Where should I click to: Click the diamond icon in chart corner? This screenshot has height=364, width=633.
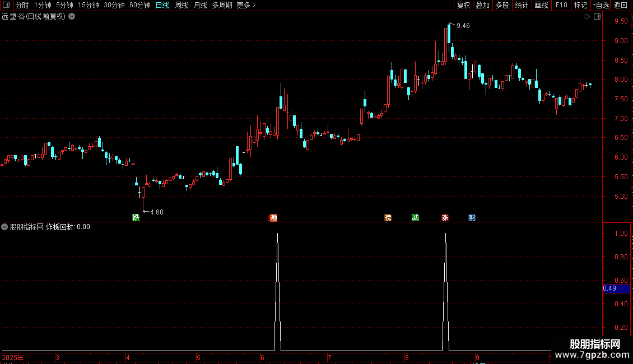coord(587,17)
